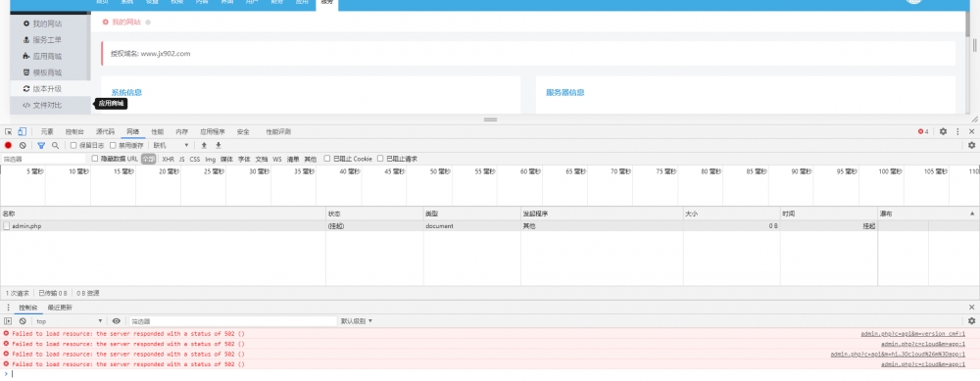The image size is (980, 381).
Task: Click the waterfall column sort arrow
Action: pyautogui.click(x=972, y=214)
